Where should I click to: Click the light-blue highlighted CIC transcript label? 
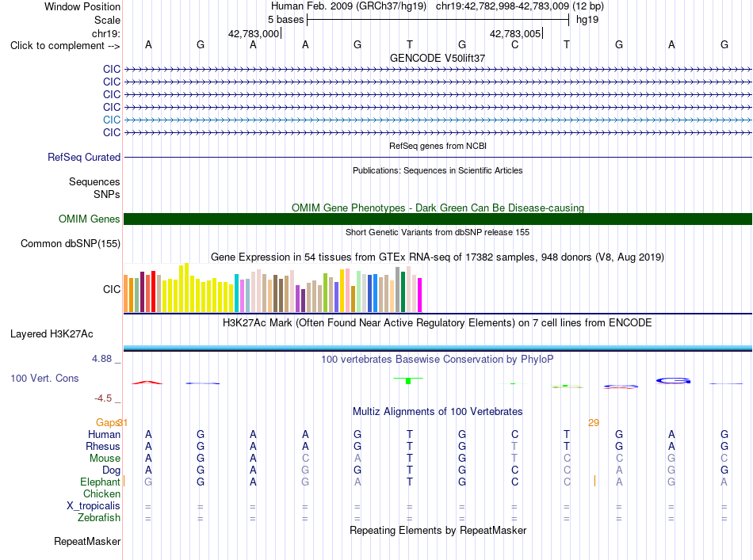pyautogui.click(x=112, y=120)
